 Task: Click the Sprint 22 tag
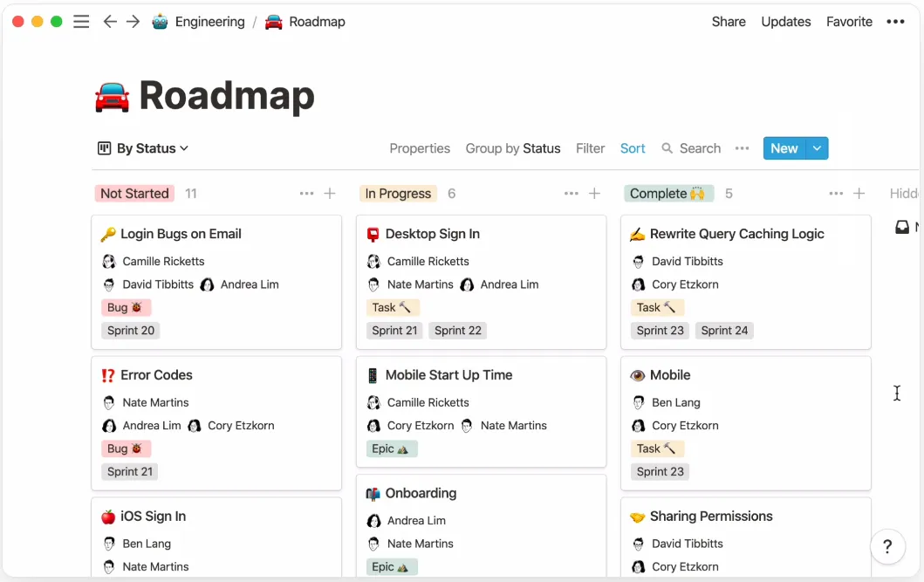[x=458, y=331]
